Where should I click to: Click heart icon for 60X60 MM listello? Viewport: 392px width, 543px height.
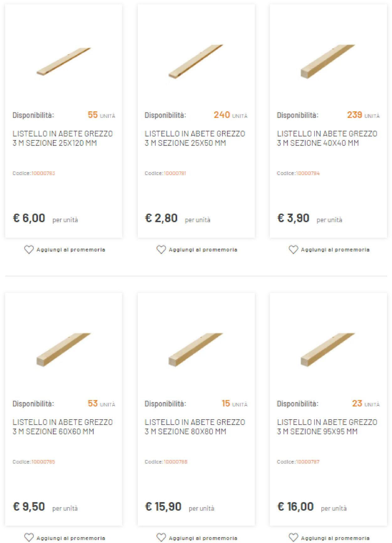tap(29, 538)
